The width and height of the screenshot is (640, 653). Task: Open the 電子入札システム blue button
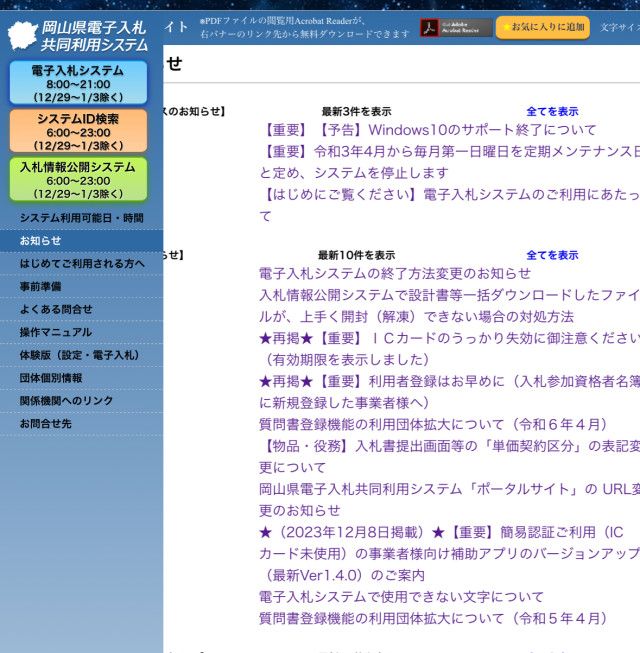pos(78,84)
